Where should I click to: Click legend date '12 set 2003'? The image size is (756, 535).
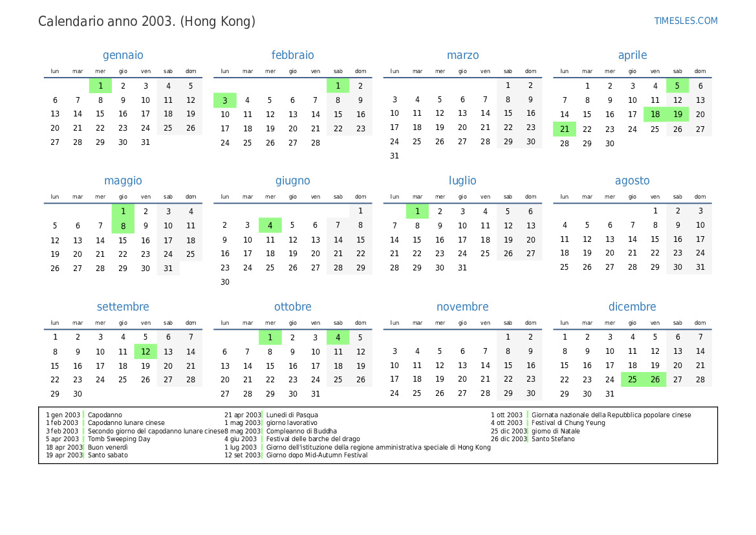tap(242, 455)
